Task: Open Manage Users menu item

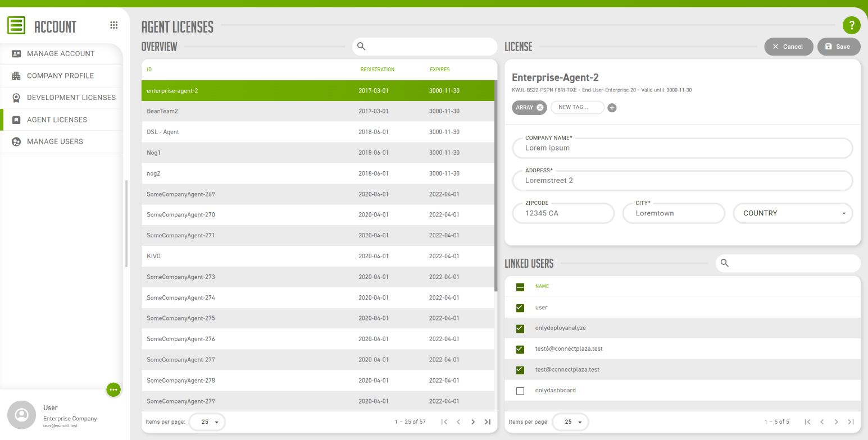Action: click(x=61, y=141)
